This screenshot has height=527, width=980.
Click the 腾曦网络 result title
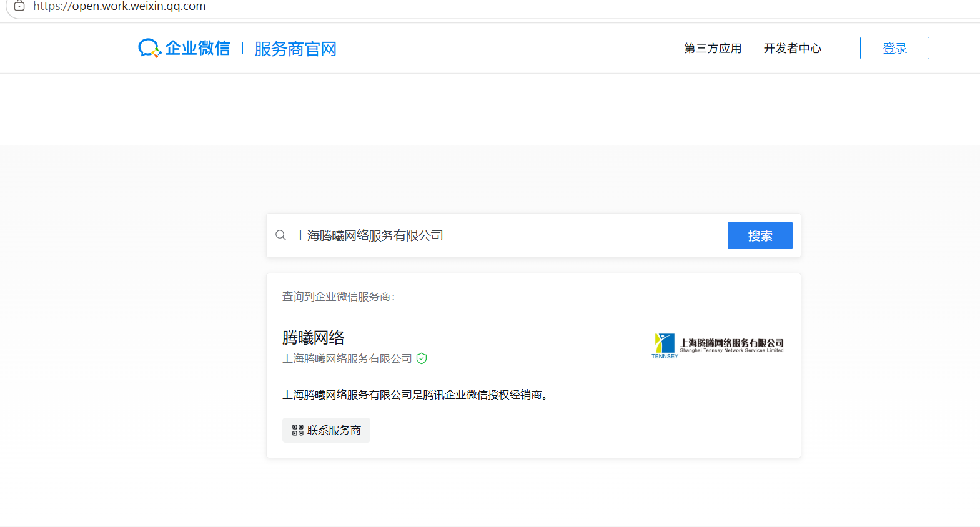click(x=314, y=338)
